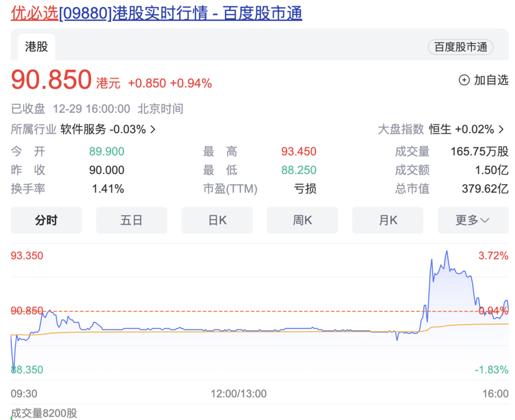
Task: Click the 百度股市通 pill button
Action: click(460, 47)
